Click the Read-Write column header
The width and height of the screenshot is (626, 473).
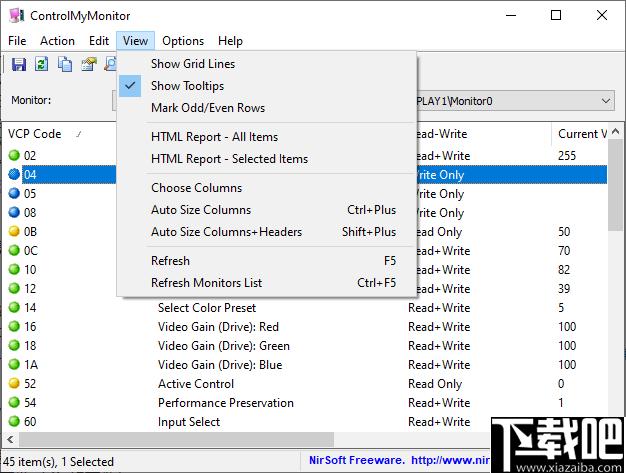484,134
